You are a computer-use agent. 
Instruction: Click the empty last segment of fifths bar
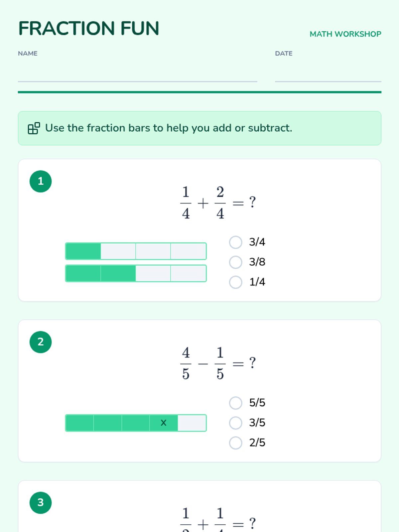click(192, 423)
